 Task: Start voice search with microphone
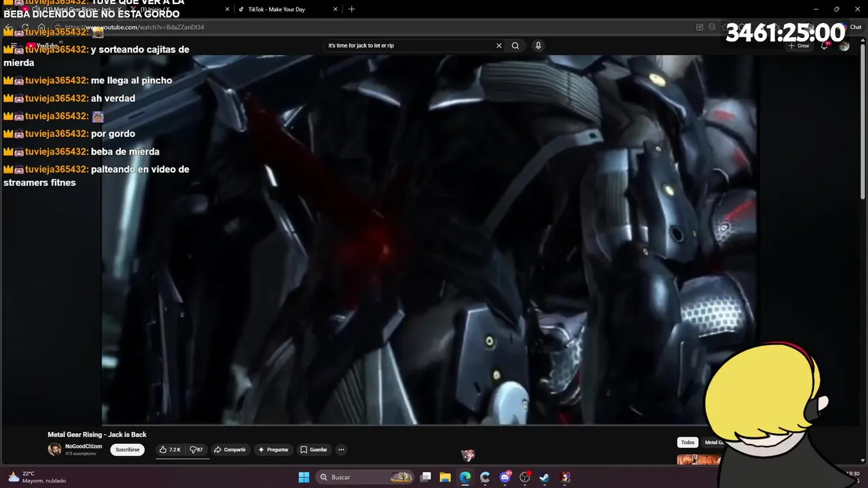click(x=538, y=45)
